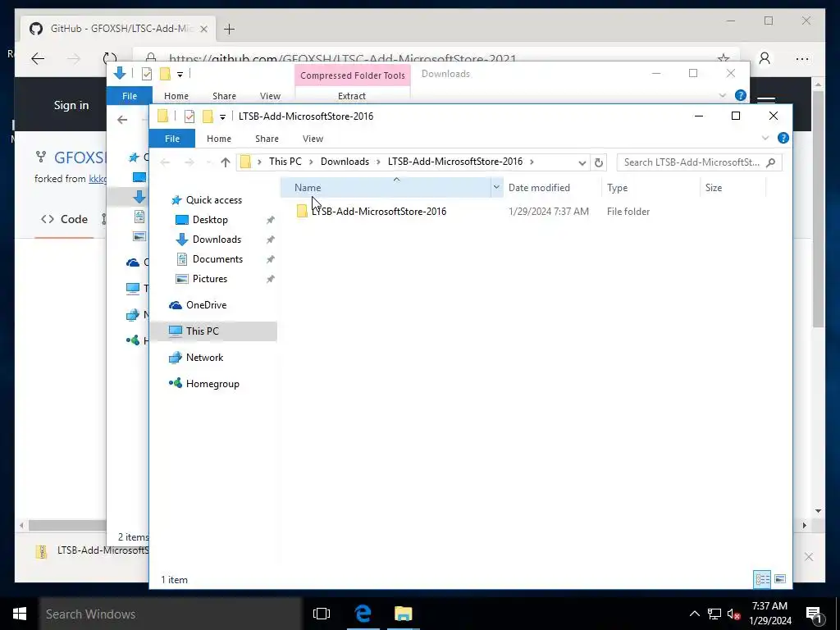
Task: Select Desktop in navigation pane
Action: 210,220
